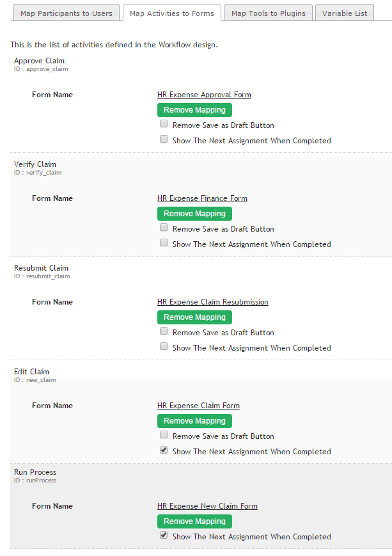Image resolution: width=392 pixels, height=556 pixels.
Task: Check Show Next Assignment for Approve Claim
Action: click(x=164, y=139)
